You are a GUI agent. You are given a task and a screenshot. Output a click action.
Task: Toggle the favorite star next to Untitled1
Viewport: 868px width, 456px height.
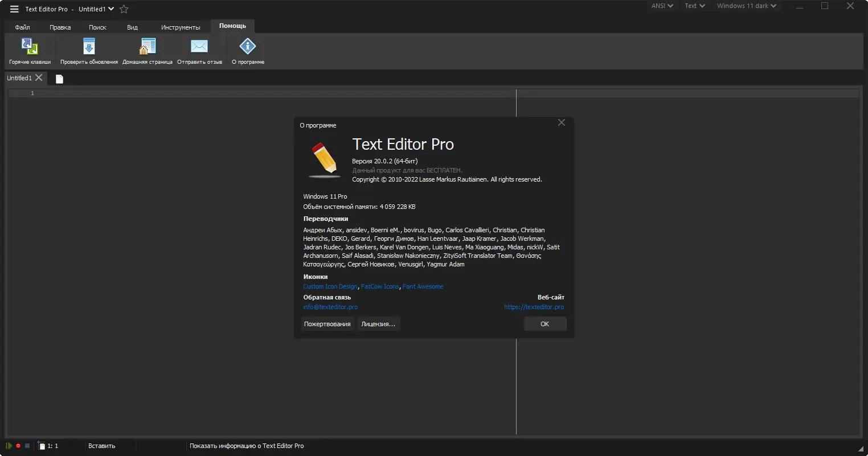click(124, 9)
